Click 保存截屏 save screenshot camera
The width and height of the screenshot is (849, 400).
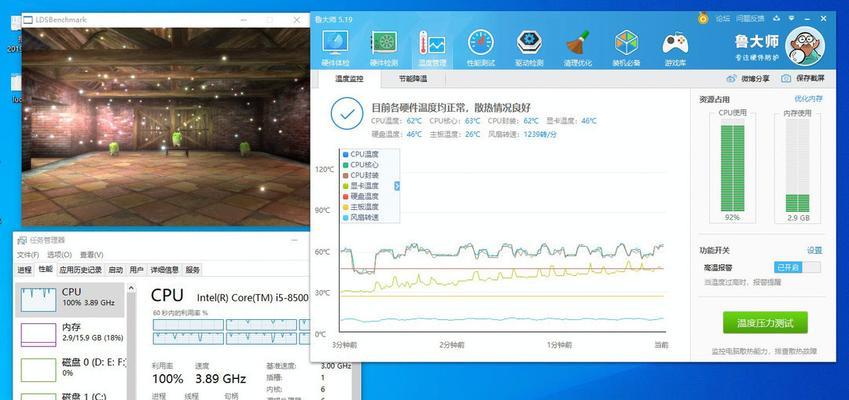click(803, 78)
